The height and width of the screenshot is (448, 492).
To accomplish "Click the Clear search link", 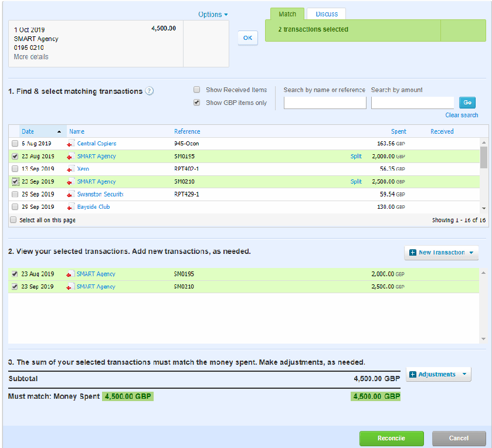I will point(462,115).
